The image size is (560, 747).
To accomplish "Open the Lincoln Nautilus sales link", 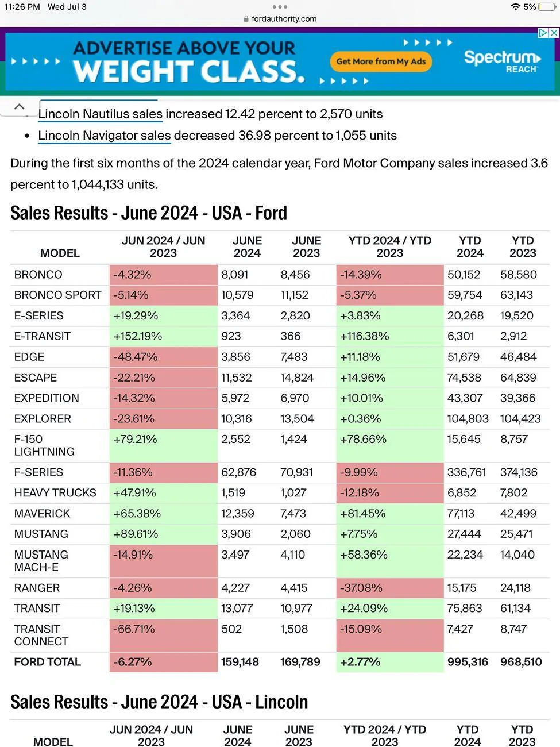I will [x=101, y=114].
